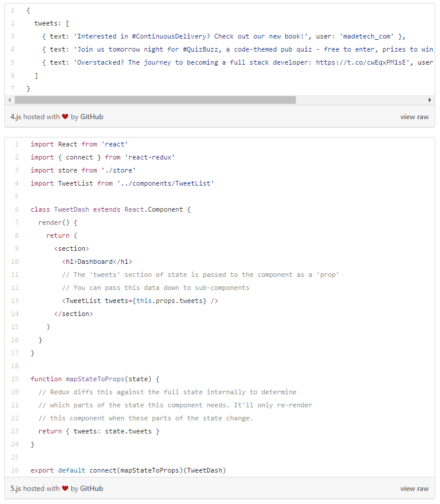This screenshot has width=440, height=504.
Task: Open GitHub link in 5.js footer
Action: 91,489
